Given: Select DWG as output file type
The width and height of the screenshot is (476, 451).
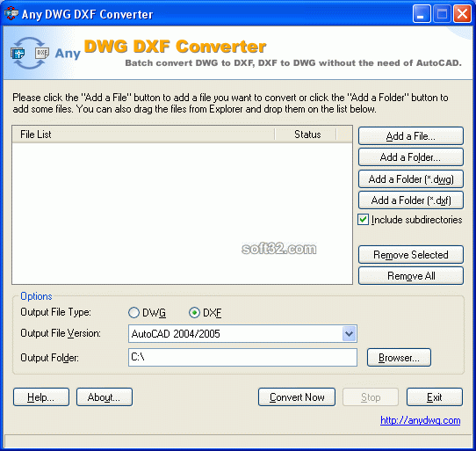Looking at the screenshot, I should [x=133, y=312].
